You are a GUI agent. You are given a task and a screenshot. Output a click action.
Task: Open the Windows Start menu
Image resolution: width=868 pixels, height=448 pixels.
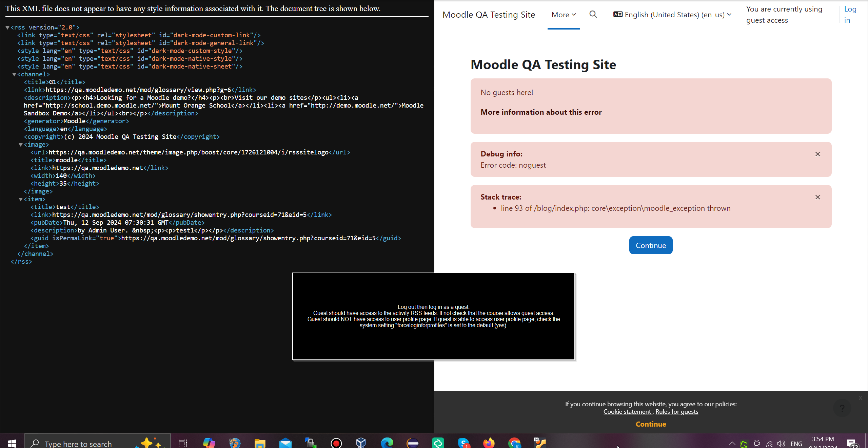click(12, 443)
